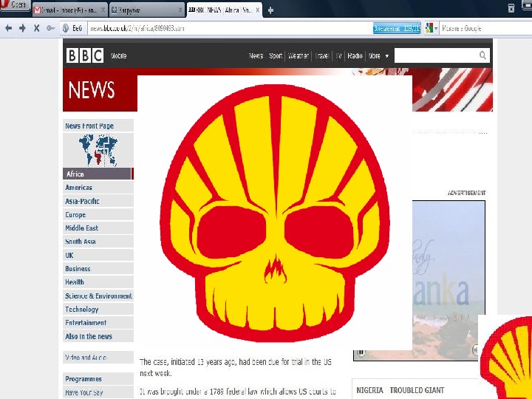
Task: Open the Technology section
Action: pyautogui.click(x=98, y=309)
